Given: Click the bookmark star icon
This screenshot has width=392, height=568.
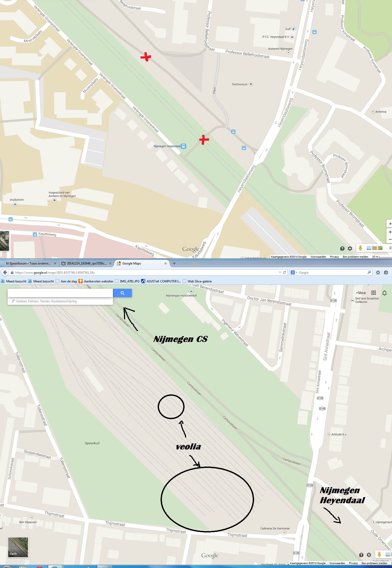Looking at the screenshot, I should click(x=378, y=272).
